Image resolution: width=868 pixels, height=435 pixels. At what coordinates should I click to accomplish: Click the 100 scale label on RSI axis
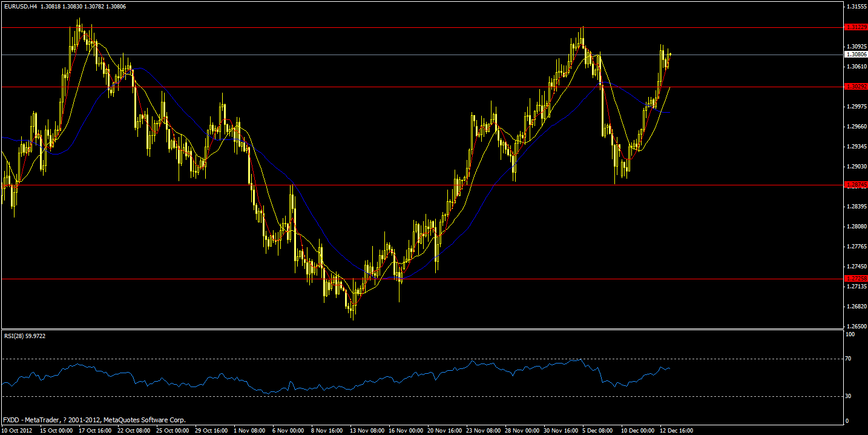point(850,333)
